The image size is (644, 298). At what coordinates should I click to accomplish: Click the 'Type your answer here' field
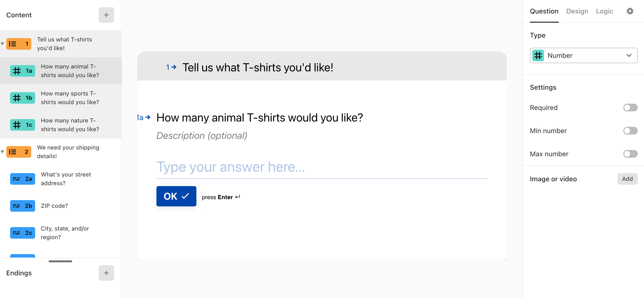tap(322, 167)
